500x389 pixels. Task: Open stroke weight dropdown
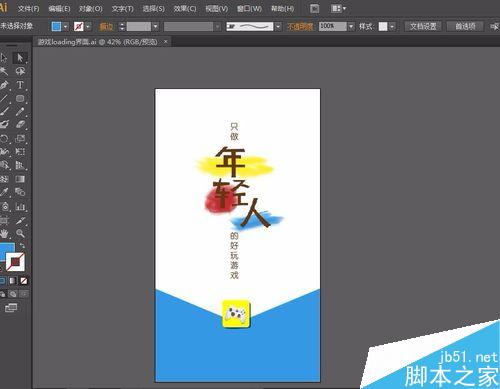pos(155,26)
